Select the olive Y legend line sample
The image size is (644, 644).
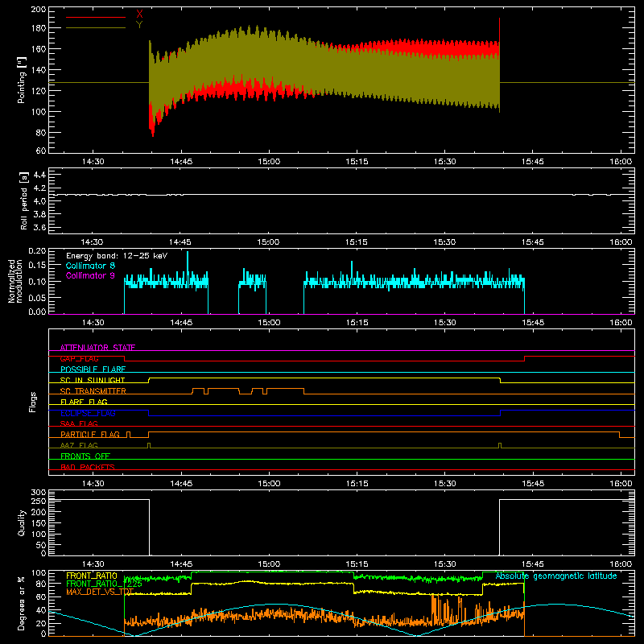pyautogui.click(x=96, y=27)
